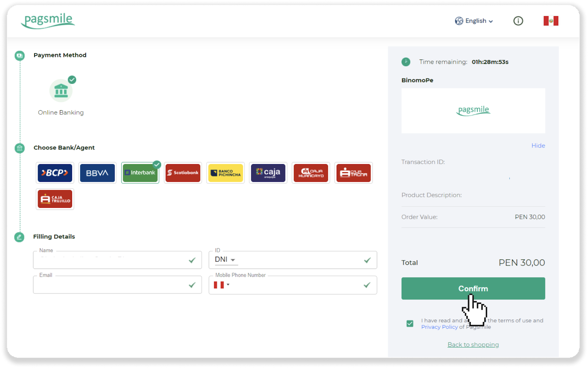Screen dimensions: 588x368
Task: Select Caja Huancayo bank tile
Action: point(311,173)
